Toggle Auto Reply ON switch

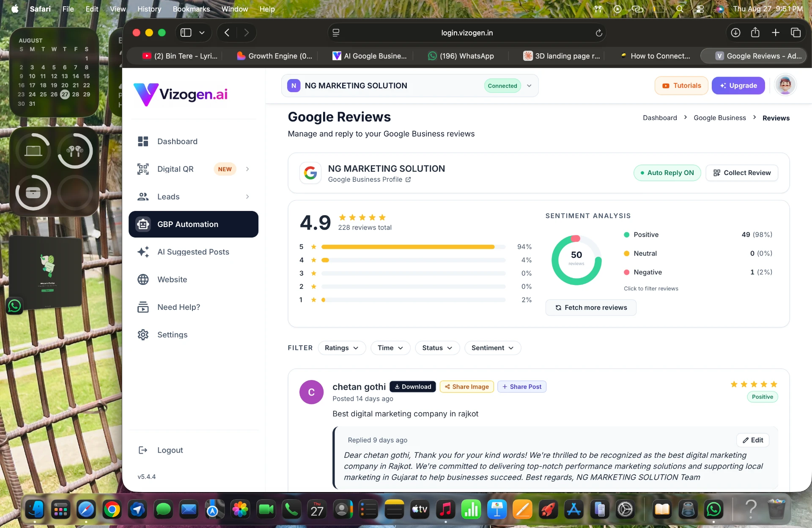667,173
